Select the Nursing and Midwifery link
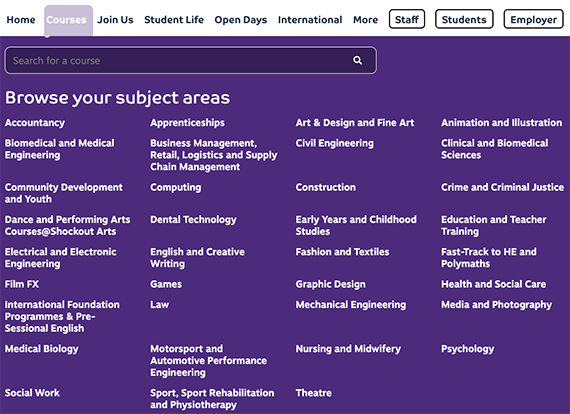Screen dimensions: 570x414 [348, 349]
